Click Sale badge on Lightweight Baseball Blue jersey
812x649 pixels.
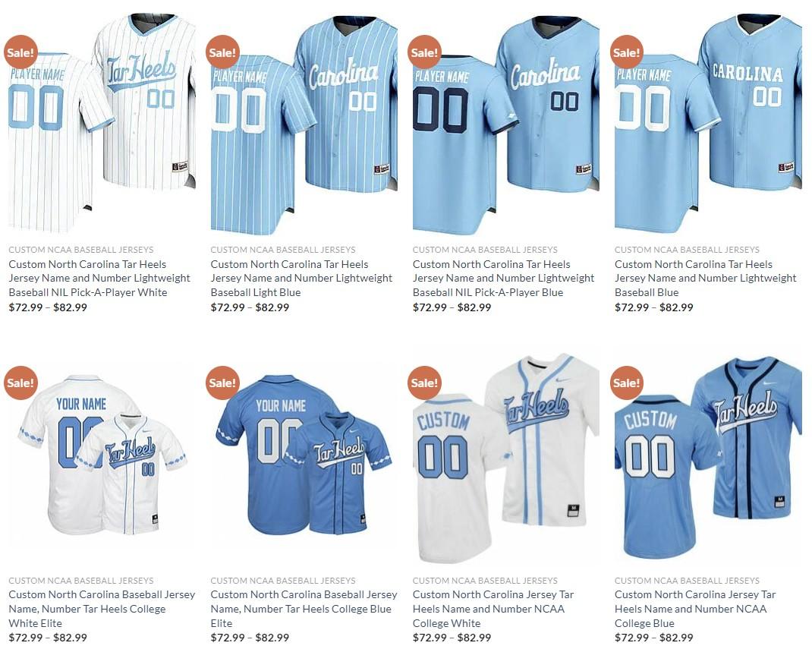[x=627, y=52]
